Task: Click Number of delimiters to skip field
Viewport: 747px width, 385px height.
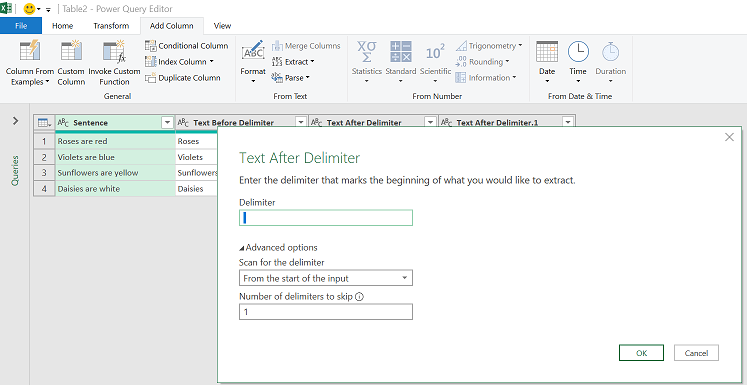Action: pyautogui.click(x=326, y=312)
